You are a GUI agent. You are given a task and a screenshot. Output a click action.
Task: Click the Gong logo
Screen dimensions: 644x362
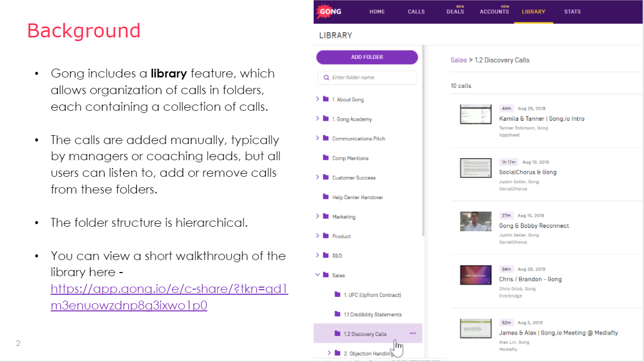330,11
